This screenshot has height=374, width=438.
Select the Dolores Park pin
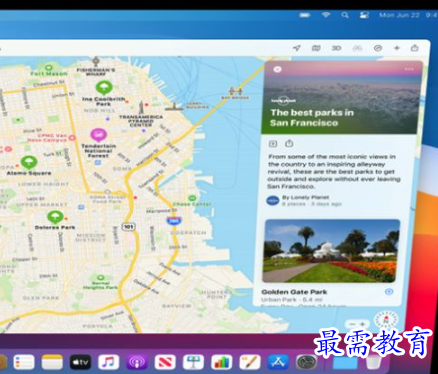click(55, 217)
